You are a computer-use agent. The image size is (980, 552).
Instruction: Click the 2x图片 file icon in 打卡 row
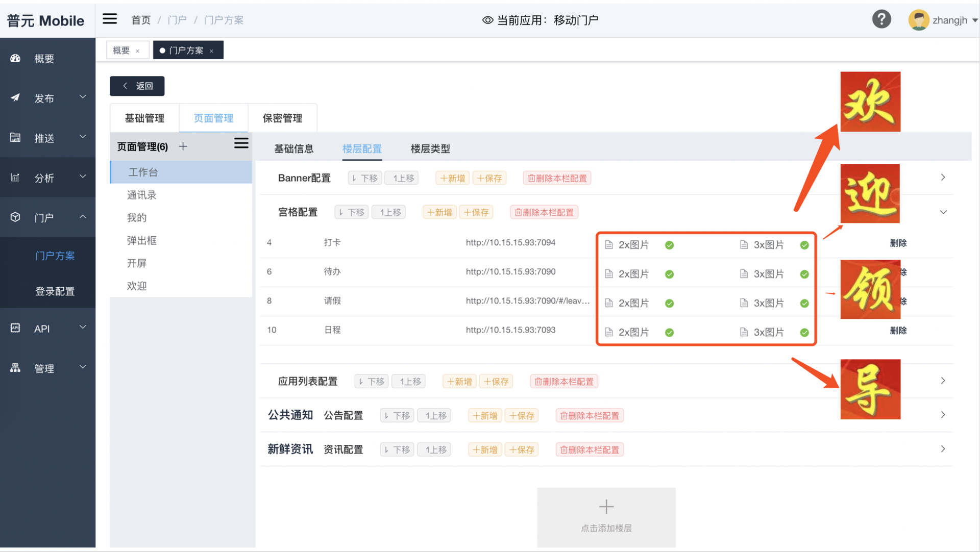(x=608, y=245)
